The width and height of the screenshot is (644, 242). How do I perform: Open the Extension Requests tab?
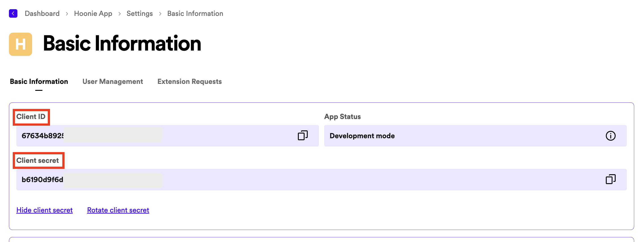(189, 82)
